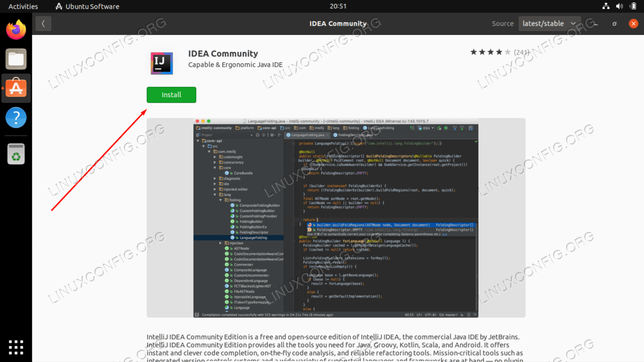Click the description starting "IntelliJ IDEA Community Edition is"
The image size is (644, 362).
(x=335, y=349)
